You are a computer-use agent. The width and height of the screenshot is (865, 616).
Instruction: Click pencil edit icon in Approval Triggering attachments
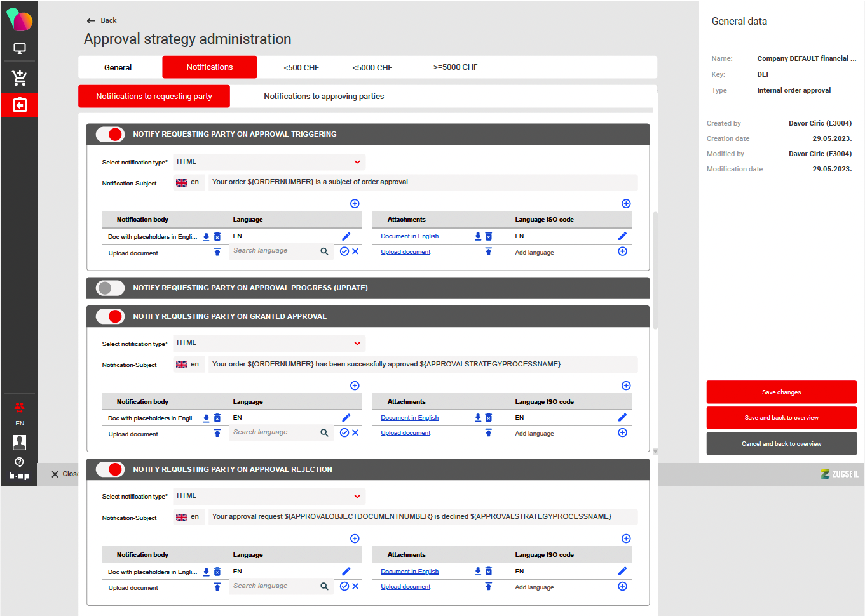coord(622,236)
